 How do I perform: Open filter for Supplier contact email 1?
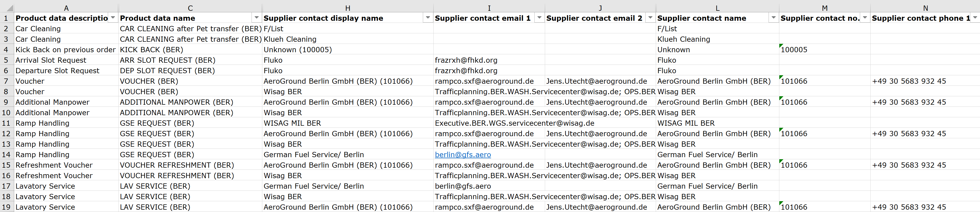(540, 18)
